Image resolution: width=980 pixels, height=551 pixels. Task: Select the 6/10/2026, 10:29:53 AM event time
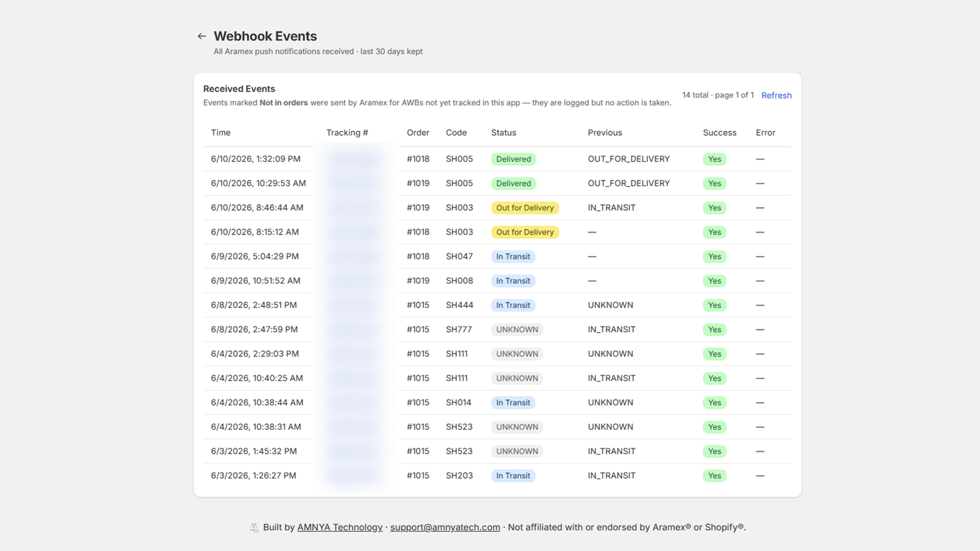click(258, 184)
